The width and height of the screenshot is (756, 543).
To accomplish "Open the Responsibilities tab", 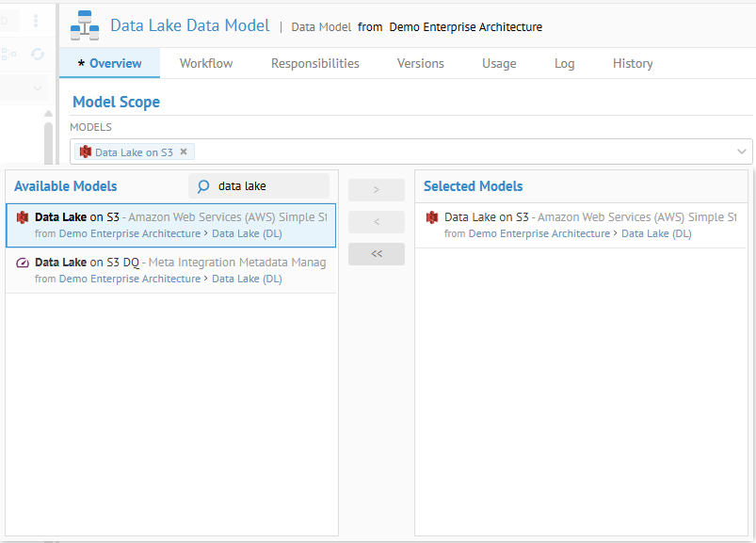I will (315, 63).
